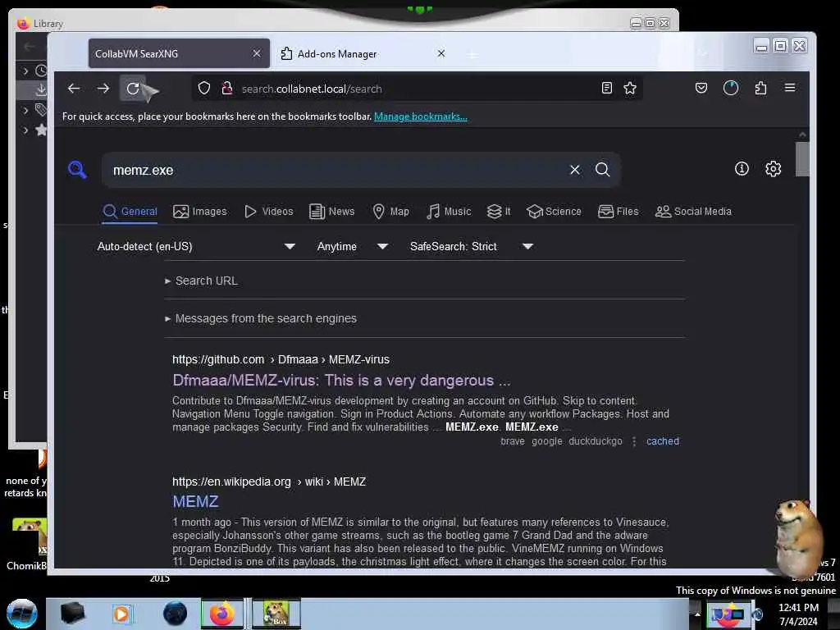This screenshot has width=840, height=630.
Task: Go forward one page in Firefox
Action: tap(103, 89)
